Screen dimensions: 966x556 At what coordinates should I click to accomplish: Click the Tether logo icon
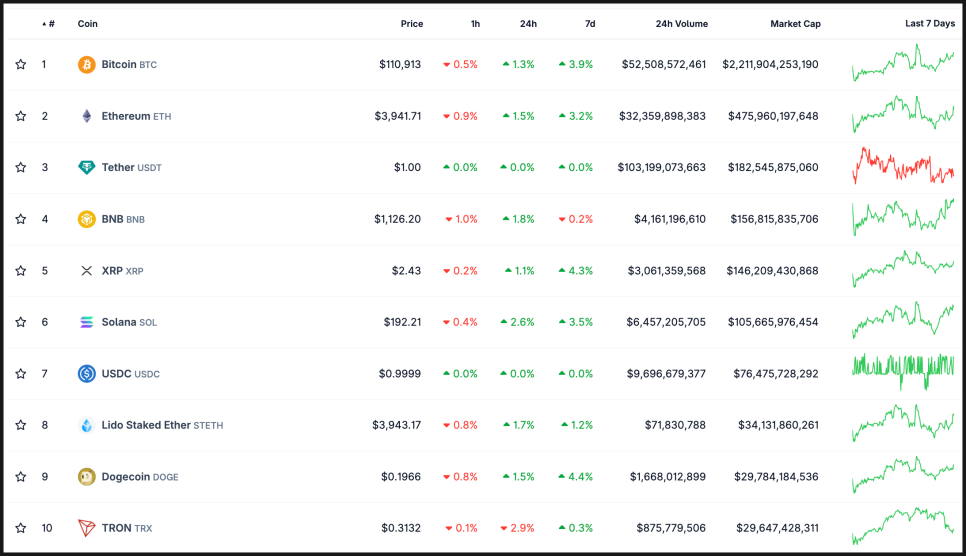[x=87, y=168]
